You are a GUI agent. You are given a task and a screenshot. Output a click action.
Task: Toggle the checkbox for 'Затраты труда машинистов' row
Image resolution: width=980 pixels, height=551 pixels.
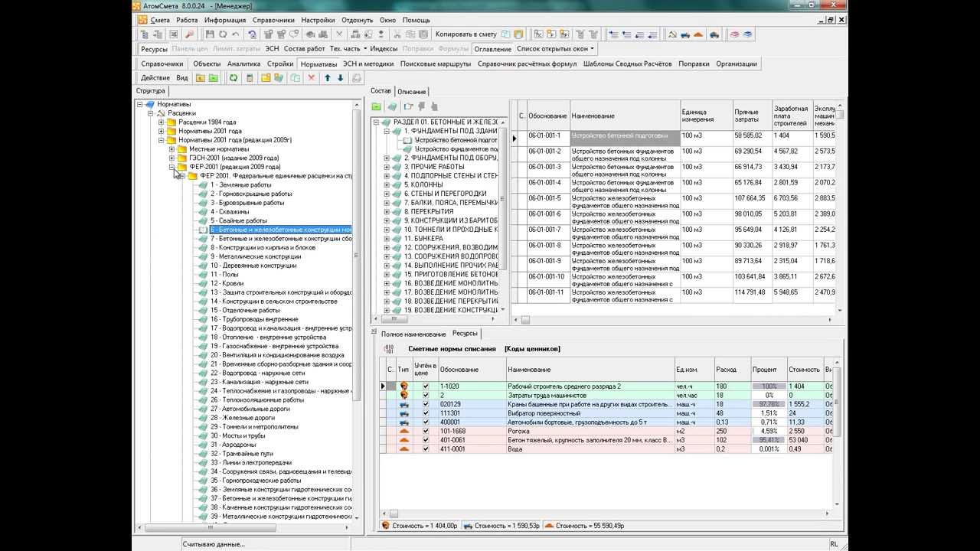point(426,396)
